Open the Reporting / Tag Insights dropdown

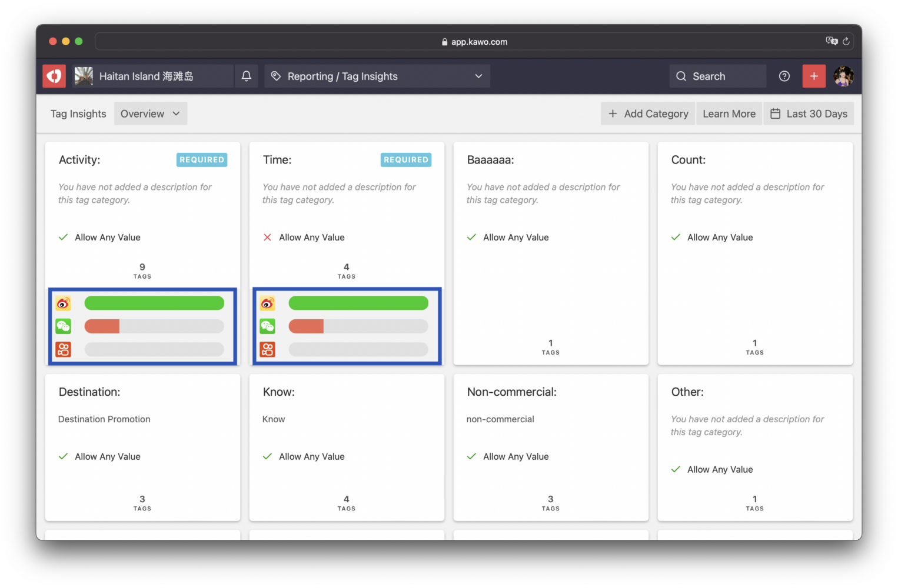tap(377, 76)
